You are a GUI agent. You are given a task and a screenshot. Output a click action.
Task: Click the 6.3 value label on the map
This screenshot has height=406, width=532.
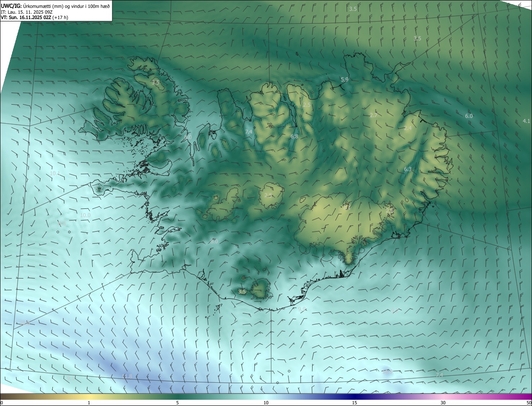(x=408, y=169)
